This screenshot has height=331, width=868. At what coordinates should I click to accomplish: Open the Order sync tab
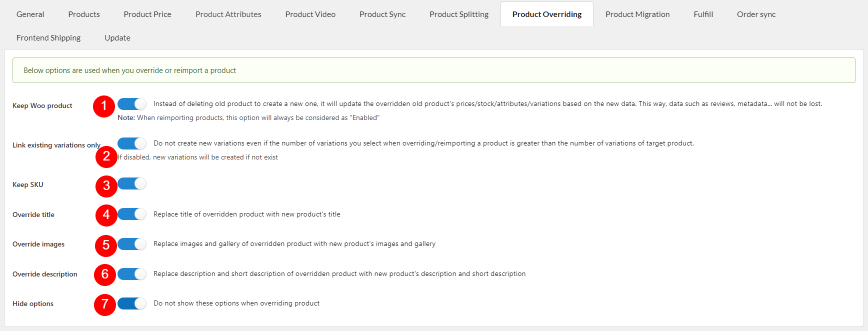point(756,14)
